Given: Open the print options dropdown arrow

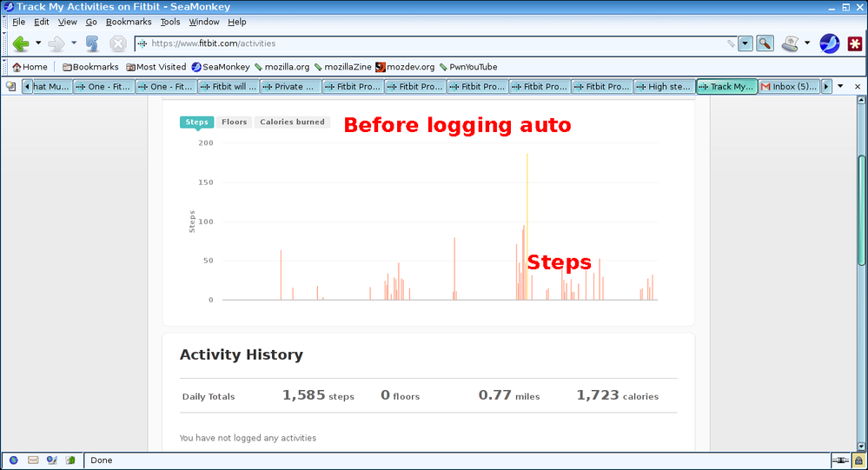Looking at the screenshot, I should point(807,43).
